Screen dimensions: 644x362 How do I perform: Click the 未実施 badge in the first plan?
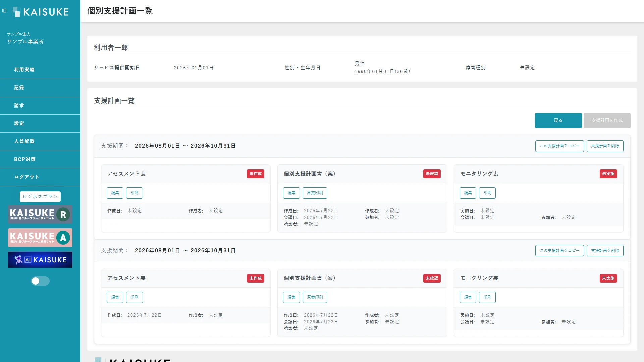(608, 174)
